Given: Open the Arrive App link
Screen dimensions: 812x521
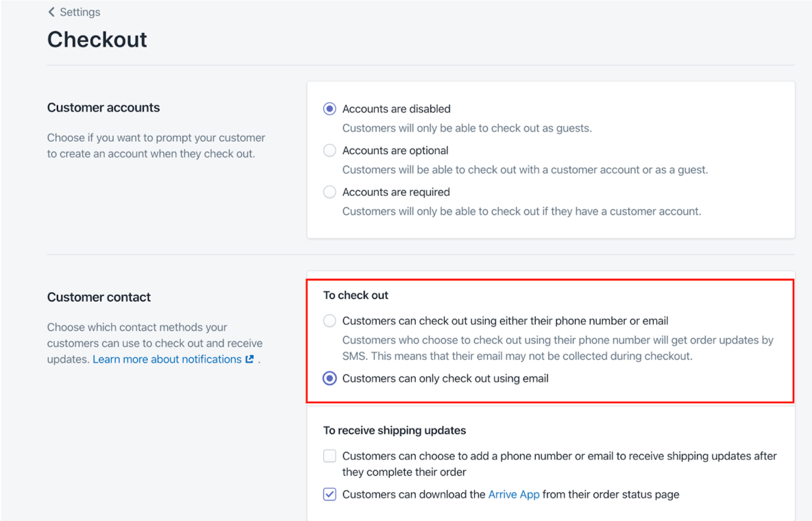Looking at the screenshot, I should click(514, 494).
